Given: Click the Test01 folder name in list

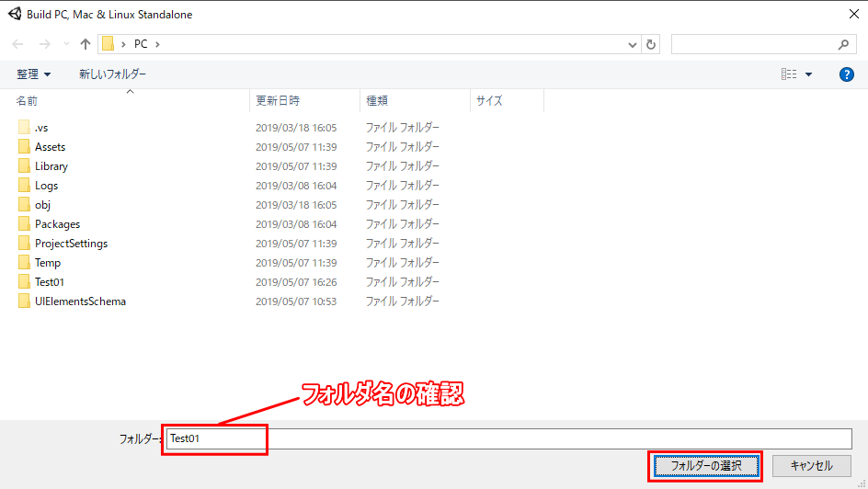Looking at the screenshot, I should [x=50, y=282].
